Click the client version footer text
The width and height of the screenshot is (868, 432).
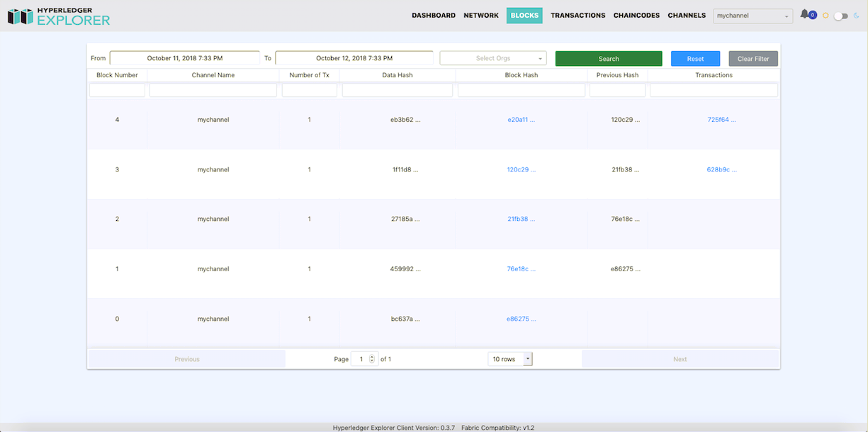click(394, 428)
